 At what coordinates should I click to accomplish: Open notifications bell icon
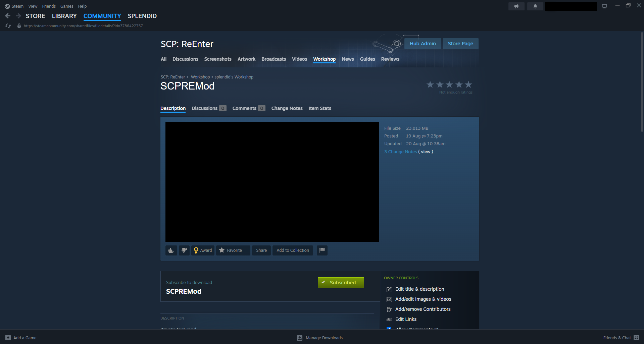[x=535, y=6]
